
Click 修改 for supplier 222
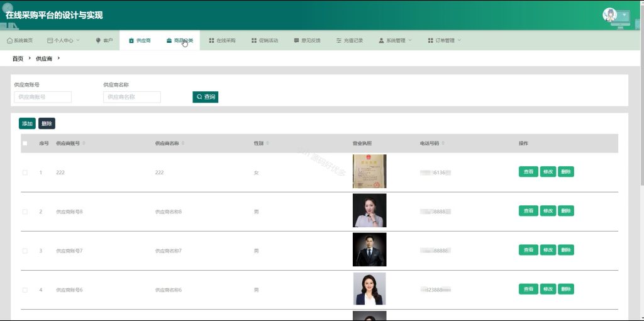pyautogui.click(x=548, y=172)
